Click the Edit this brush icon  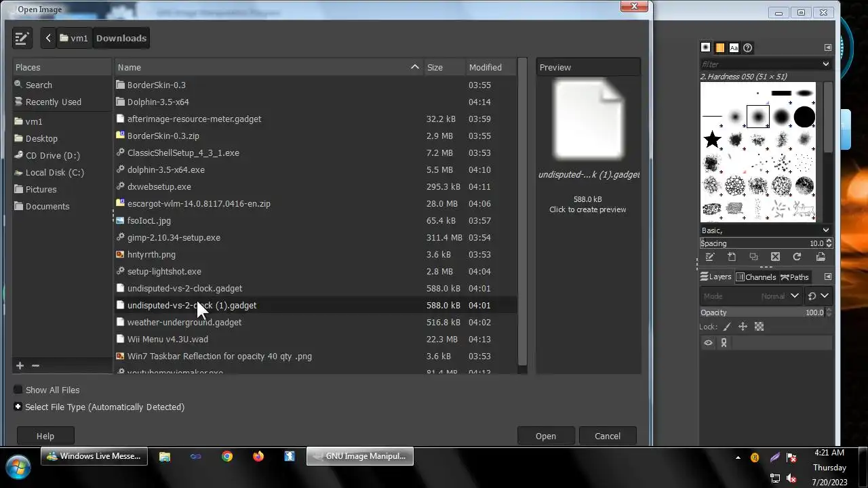click(710, 257)
